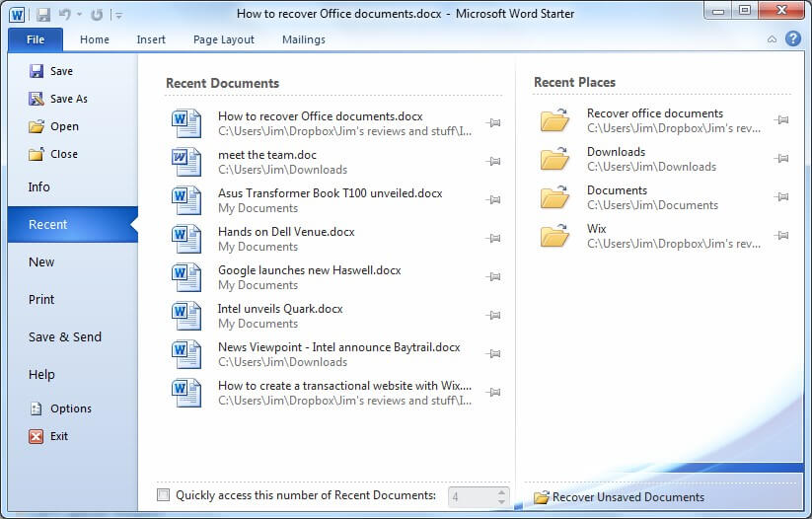The height and width of the screenshot is (519, 812).
Task: Click the red Exit icon
Action: pos(36,436)
